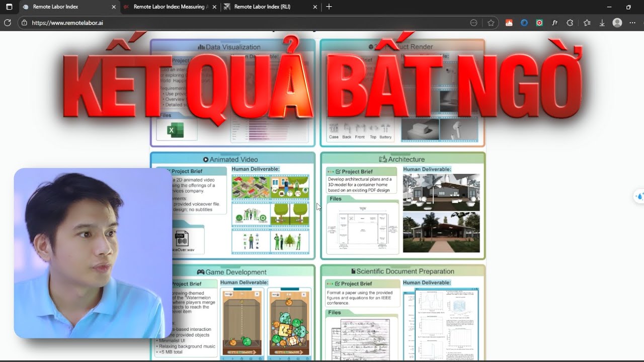Click 'Human Deliverable:' label in Animated Video card

click(x=256, y=169)
